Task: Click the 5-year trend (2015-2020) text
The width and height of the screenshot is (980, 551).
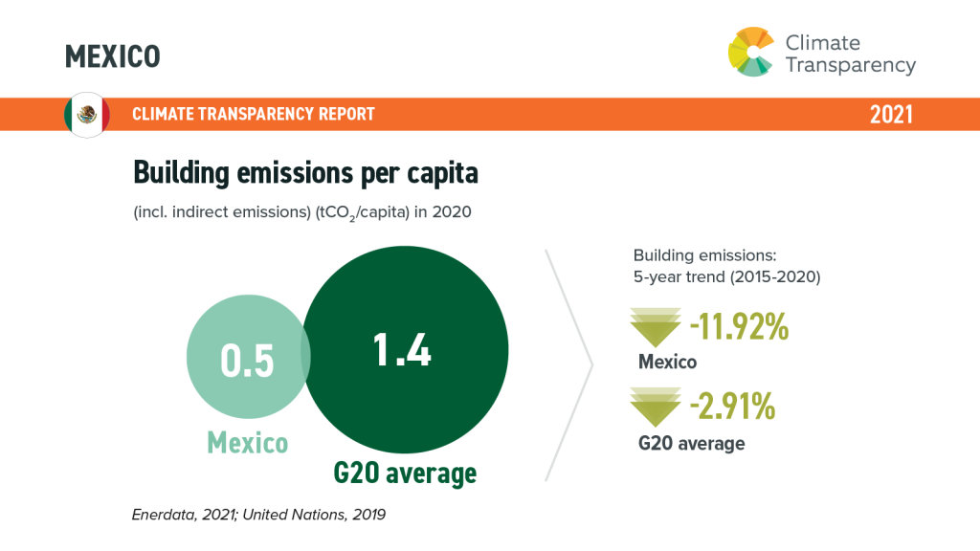Action: point(726,276)
